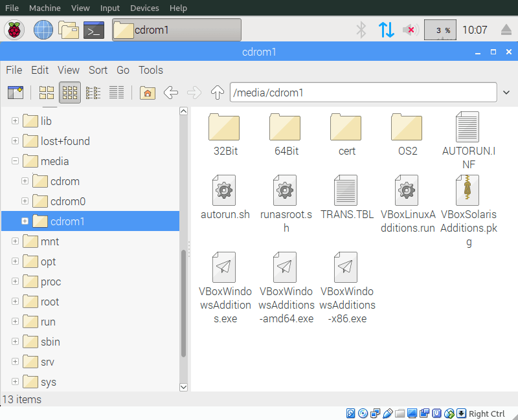Image resolution: width=518 pixels, height=420 pixels.
Task: Open the Edit menu
Action: (39, 70)
